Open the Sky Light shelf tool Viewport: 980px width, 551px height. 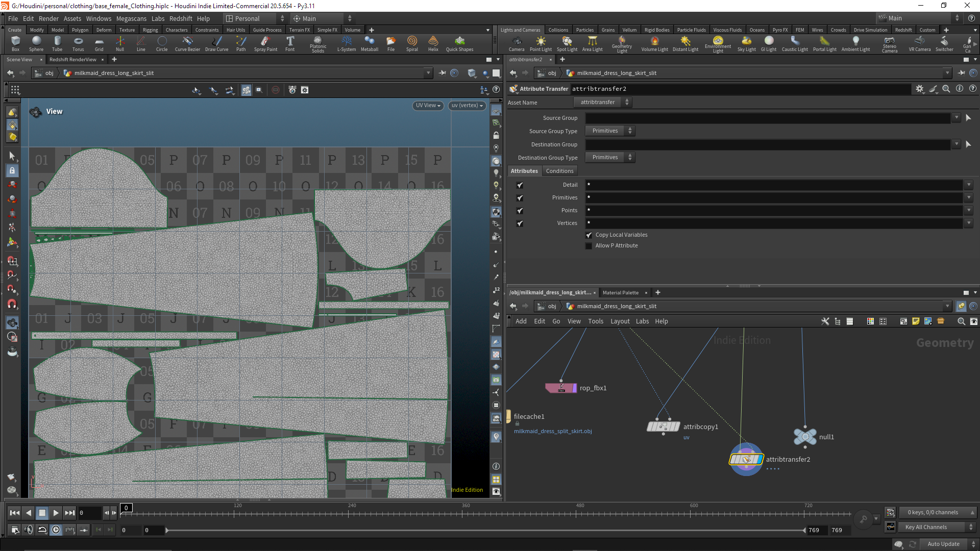coord(746,43)
